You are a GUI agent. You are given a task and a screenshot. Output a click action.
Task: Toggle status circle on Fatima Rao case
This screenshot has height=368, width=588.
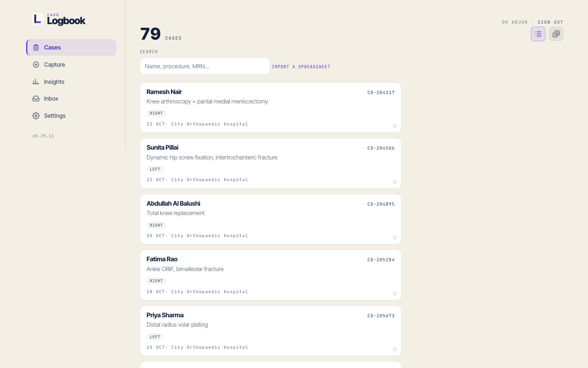click(x=395, y=294)
